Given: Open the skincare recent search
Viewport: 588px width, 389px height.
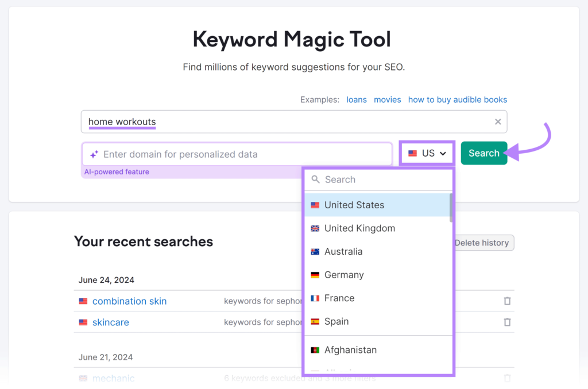Looking at the screenshot, I should point(111,322).
